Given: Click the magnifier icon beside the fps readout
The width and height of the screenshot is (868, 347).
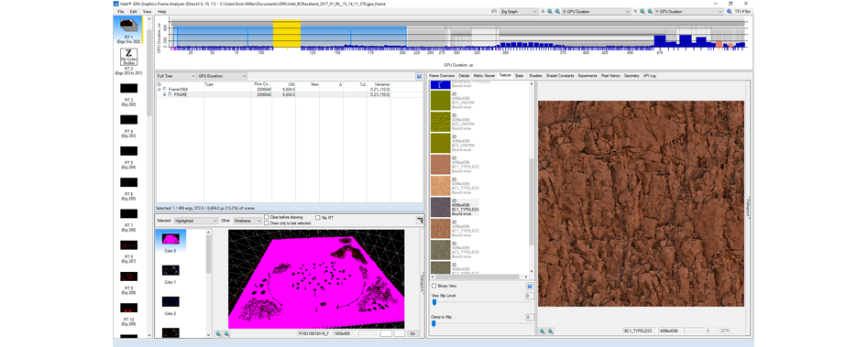Looking at the screenshot, I should click(730, 11).
